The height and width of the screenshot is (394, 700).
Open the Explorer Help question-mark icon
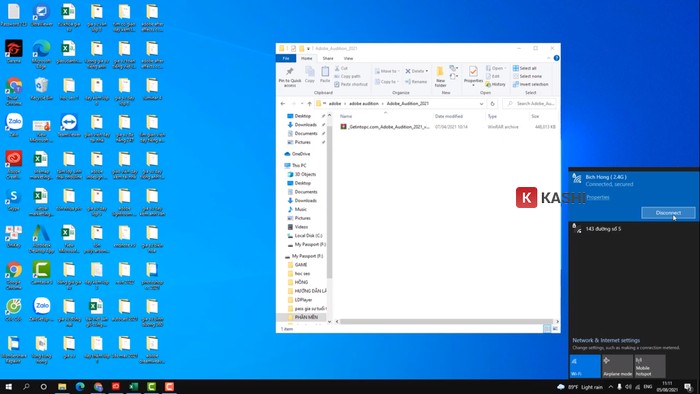point(556,58)
